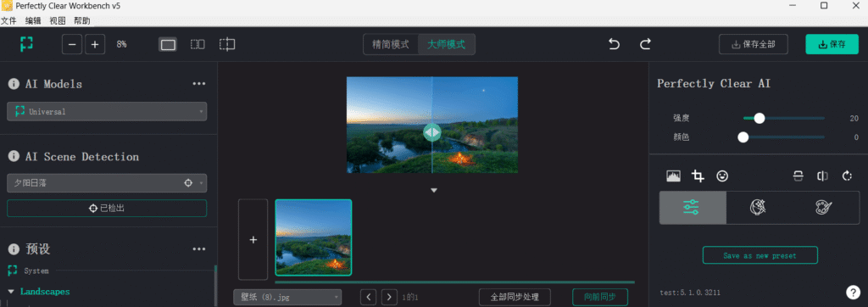Open the 帮助 menu
This screenshot has height=307, width=868.
pyautogui.click(x=81, y=21)
